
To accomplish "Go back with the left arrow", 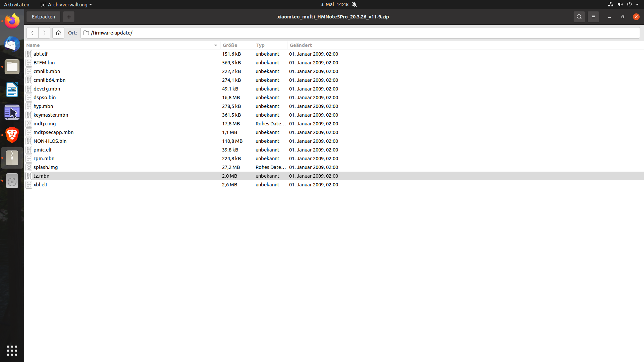I will pos(33,33).
